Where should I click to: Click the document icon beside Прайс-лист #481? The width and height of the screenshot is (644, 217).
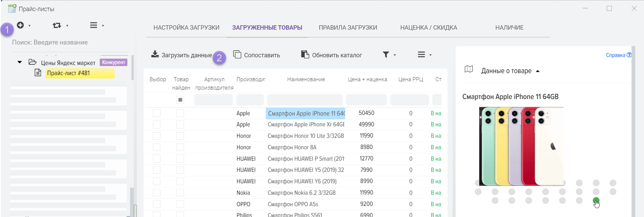coord(38,73)
